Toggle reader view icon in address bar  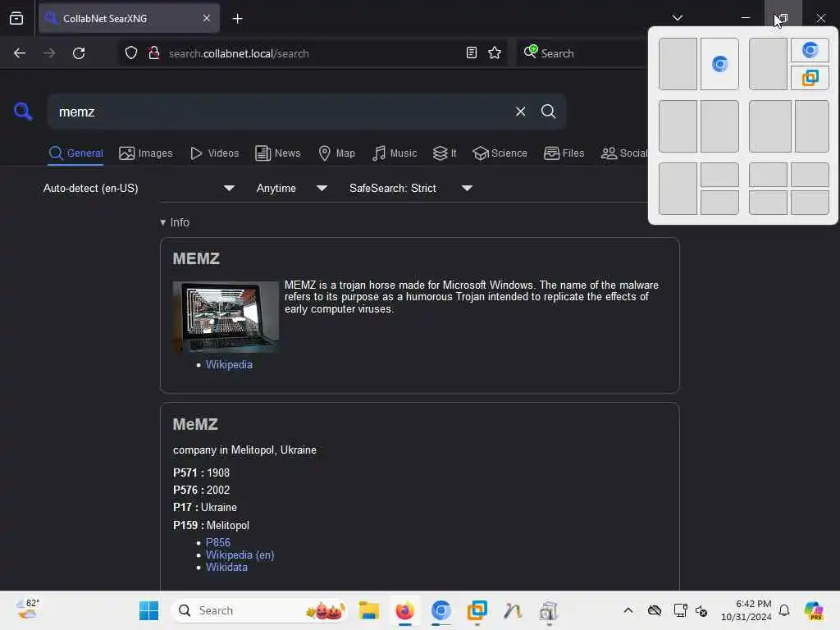pyautogui.click(x=472, y=53)
